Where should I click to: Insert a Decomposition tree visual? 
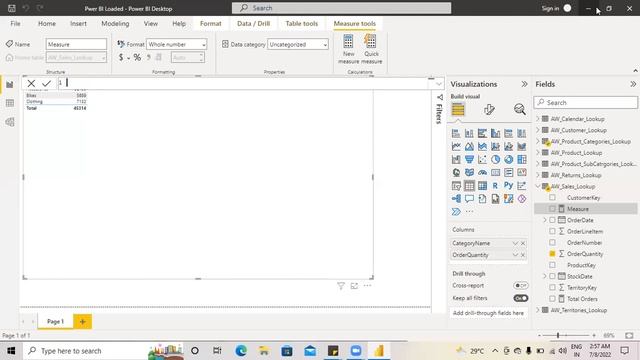(456, 199)
